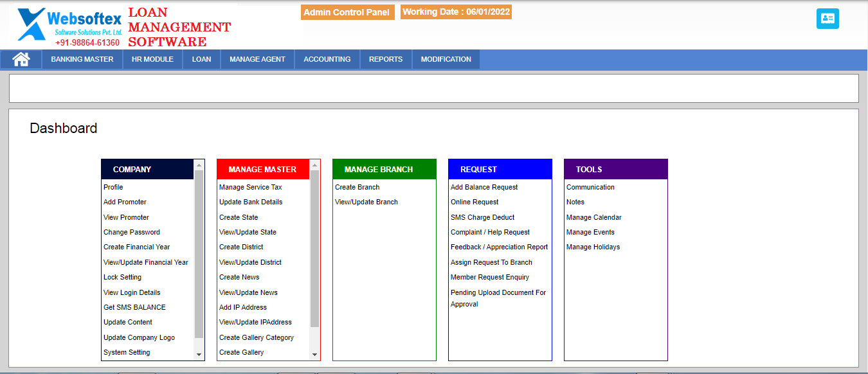Select Create District
The height and width of the screenshot is (374, 868).
pos(241,247)
